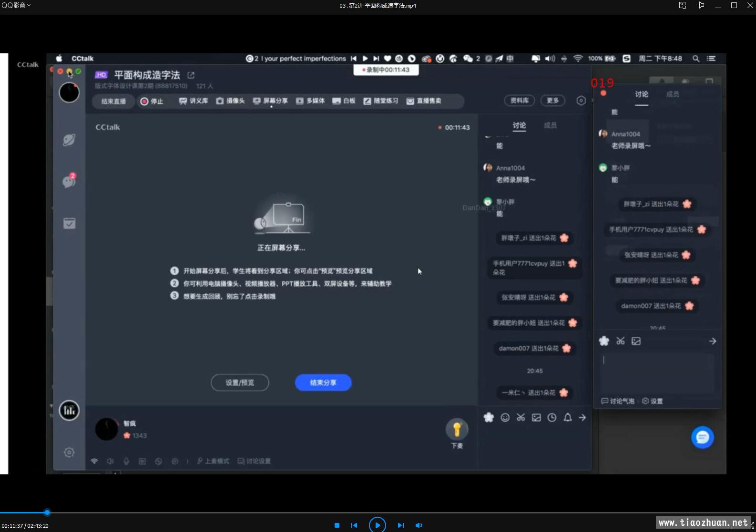Open the emoji picker in main chat toolbar

[x=505, y=417]
